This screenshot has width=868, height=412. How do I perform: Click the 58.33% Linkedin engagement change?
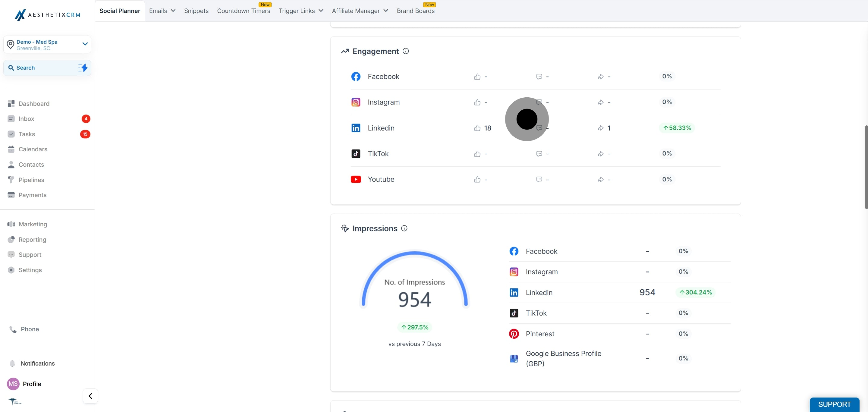pos(677,128)
